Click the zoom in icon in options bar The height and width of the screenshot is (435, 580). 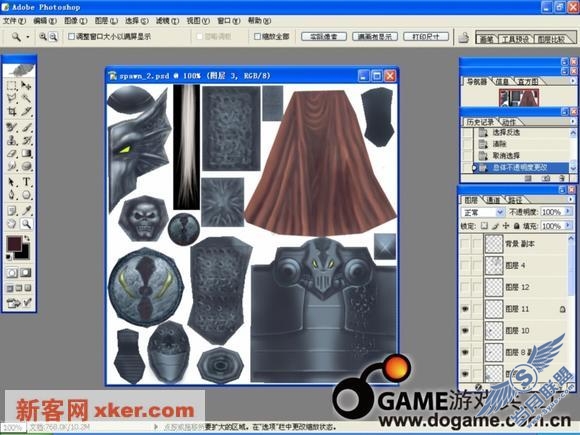pyautogui.click(x=43, y=36)
